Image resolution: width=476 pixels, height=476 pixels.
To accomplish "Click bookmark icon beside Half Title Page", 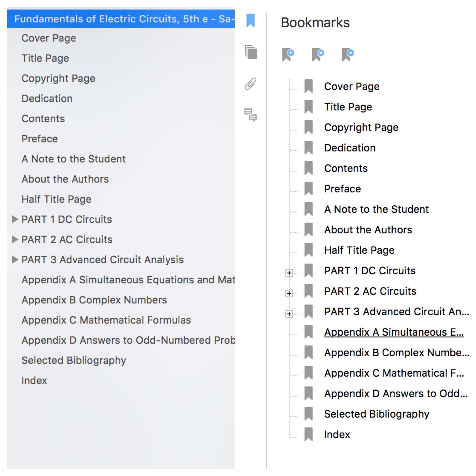I will [x=308, y=250].
